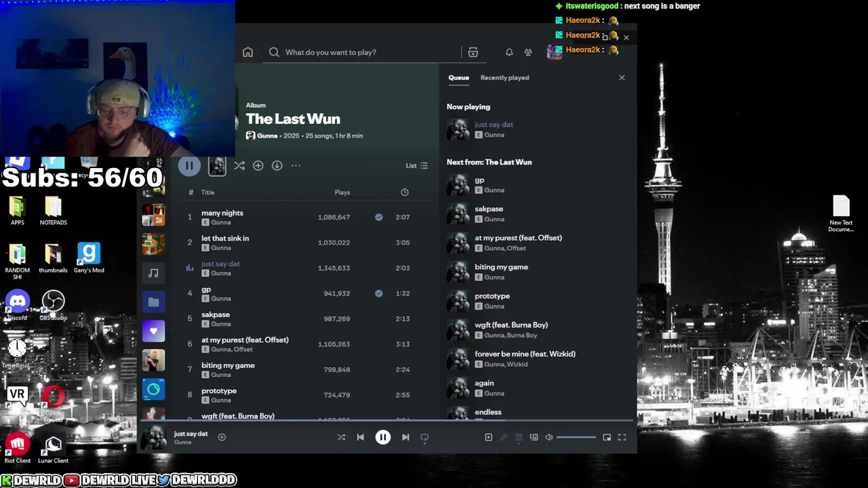Screen dimensions: 868x488
Task: Open Offset artist link in album track 6
Action: point(243,350)
